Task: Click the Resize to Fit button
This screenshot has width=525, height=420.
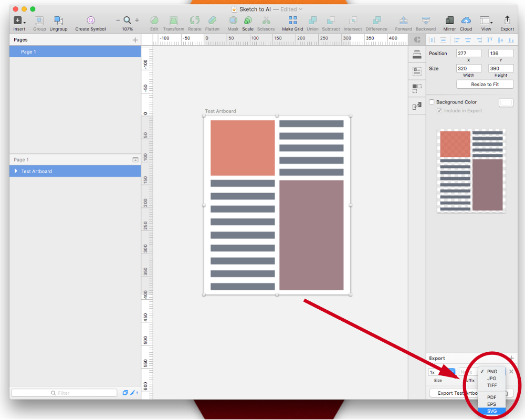Action: (485, 85)
